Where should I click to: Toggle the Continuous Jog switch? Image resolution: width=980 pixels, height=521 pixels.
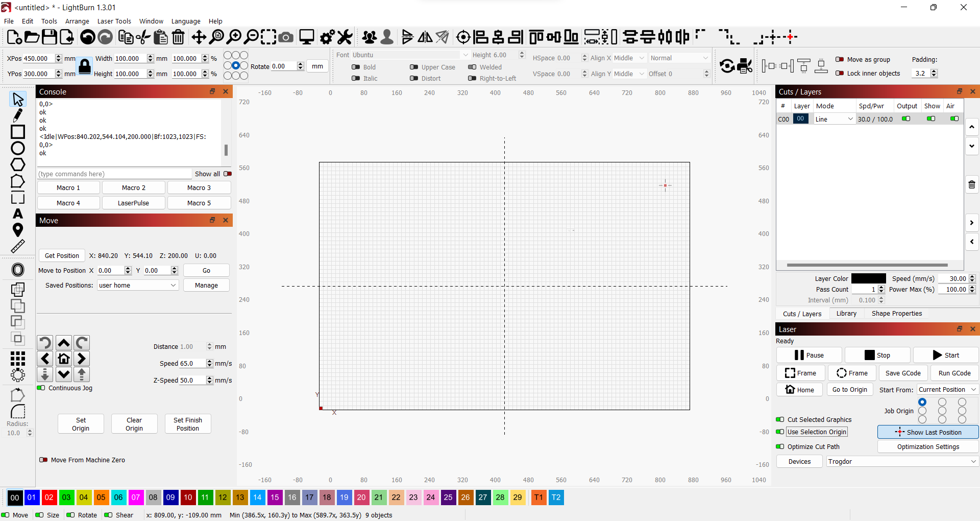coord(41,388)
